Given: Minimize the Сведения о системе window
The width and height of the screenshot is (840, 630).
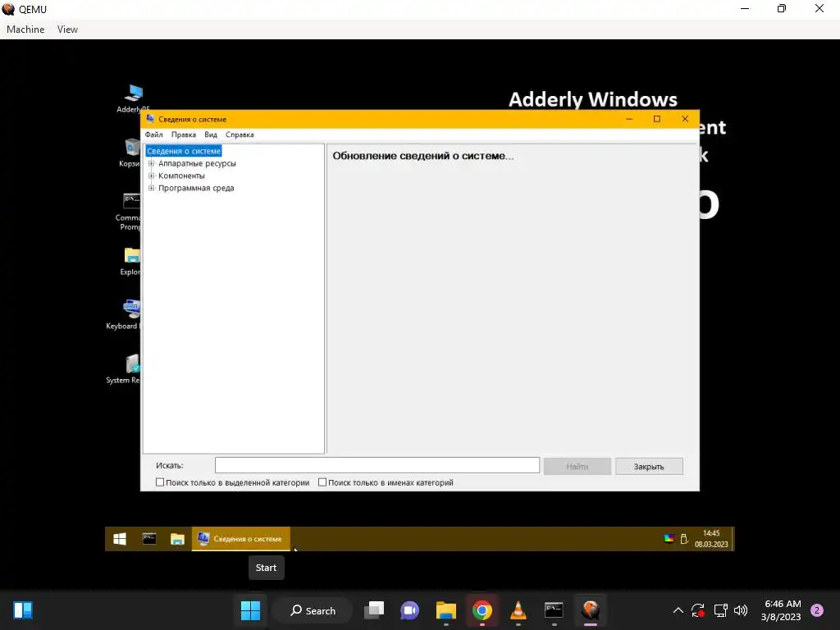Looking at the screenshot, I should 629,119.
